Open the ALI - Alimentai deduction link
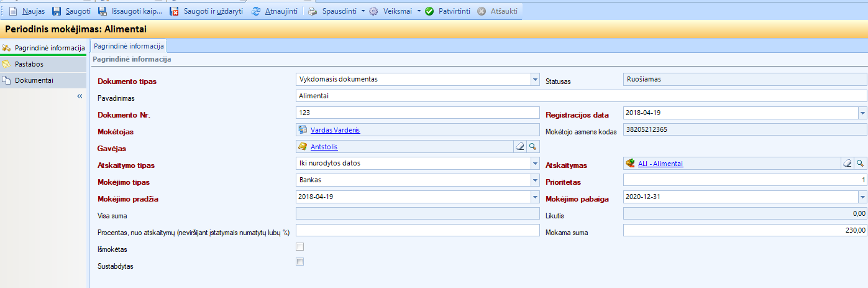 point(660,164)
